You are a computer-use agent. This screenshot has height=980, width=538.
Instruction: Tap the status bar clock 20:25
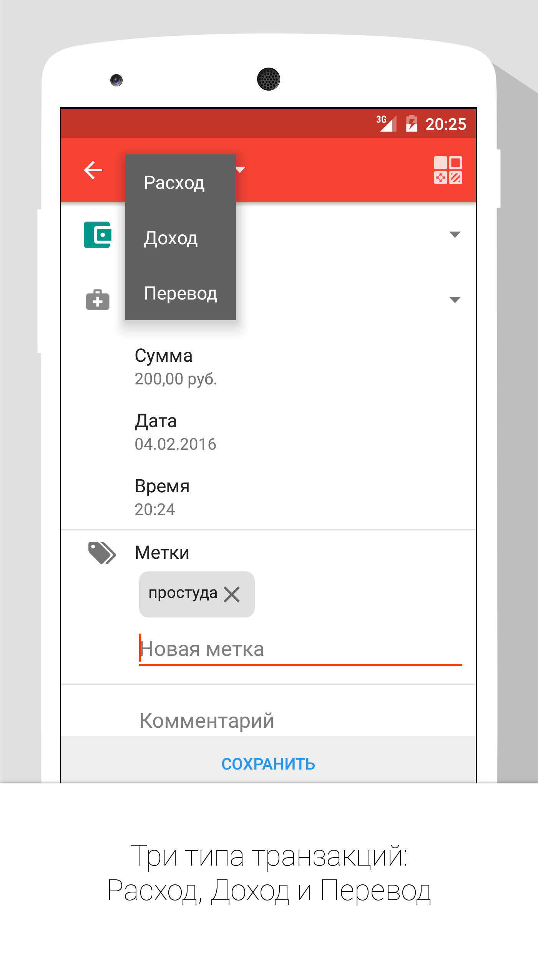(446, 124)
